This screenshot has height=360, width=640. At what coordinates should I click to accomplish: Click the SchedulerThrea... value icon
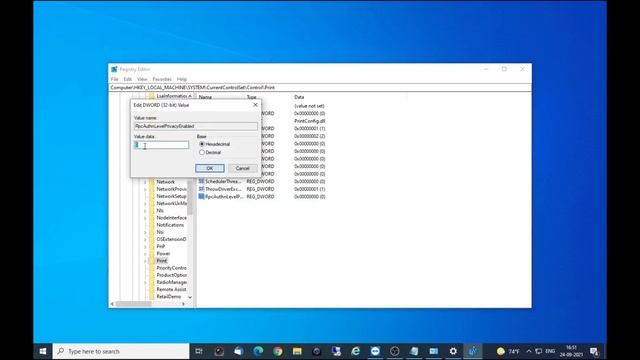click(x=201, y=181)
